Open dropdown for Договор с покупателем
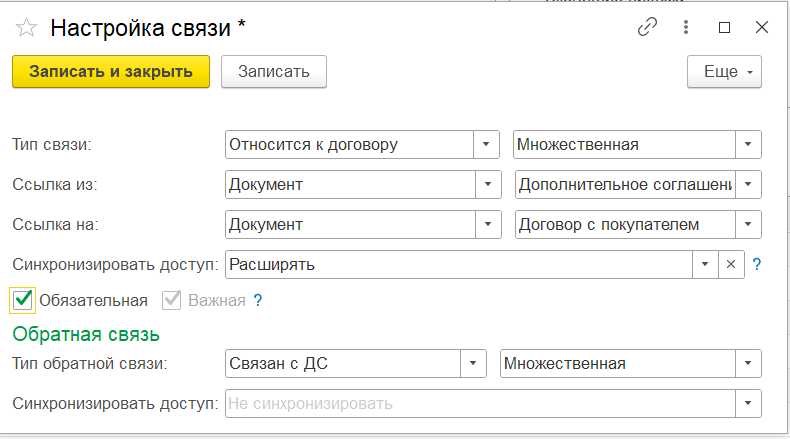Viewport: 790px width, 439px height. pos(749,224)
